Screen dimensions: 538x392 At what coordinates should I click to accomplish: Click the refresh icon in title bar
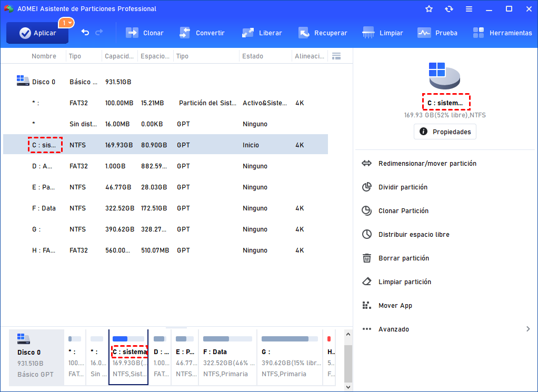[449, 9]
